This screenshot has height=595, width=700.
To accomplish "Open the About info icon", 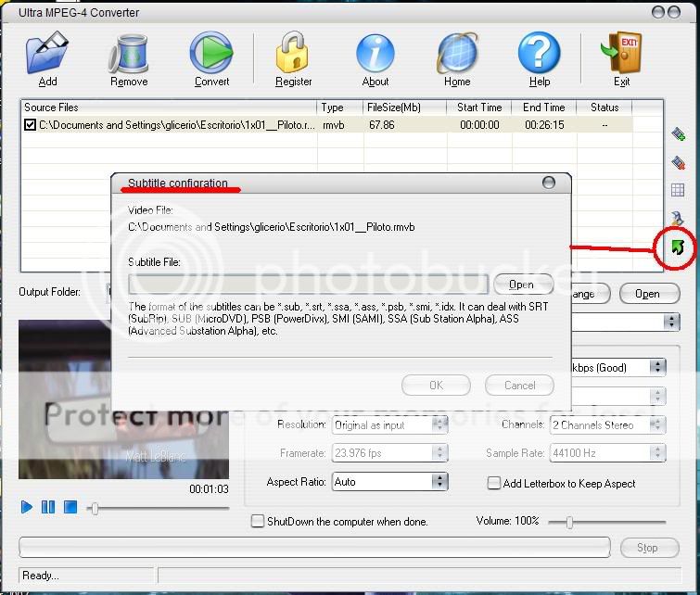I will pyautogui.click(x=375, y=54).
